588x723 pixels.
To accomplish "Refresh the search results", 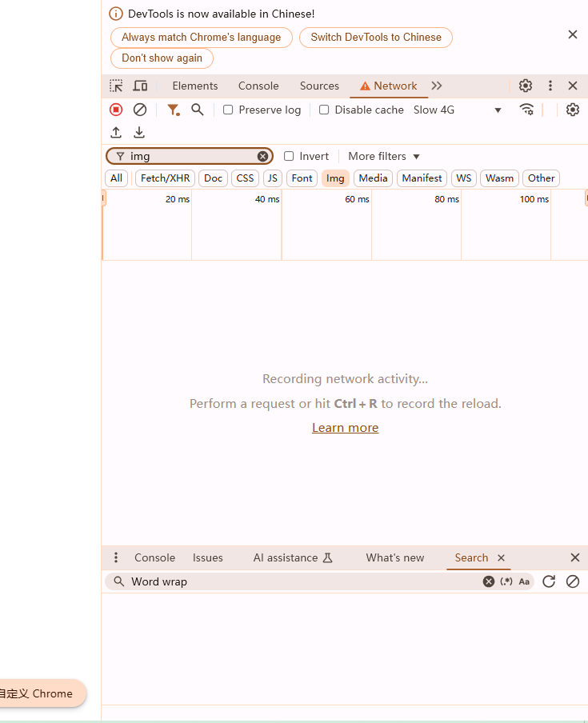I will (x=549, y=581).
